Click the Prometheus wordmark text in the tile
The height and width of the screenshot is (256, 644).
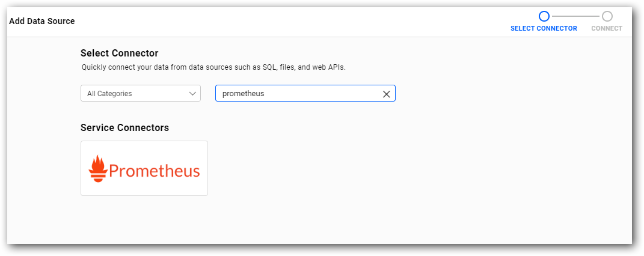[155, 171]
